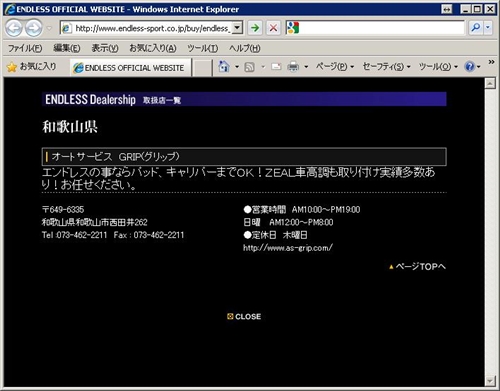Click the お気に入り favorites star button
This screenshot has height=391, width=500.
[x=31, y=67]
